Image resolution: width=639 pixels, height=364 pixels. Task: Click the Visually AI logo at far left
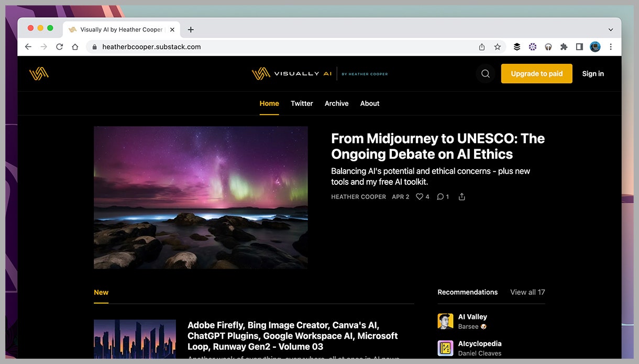tap(39, 74)
